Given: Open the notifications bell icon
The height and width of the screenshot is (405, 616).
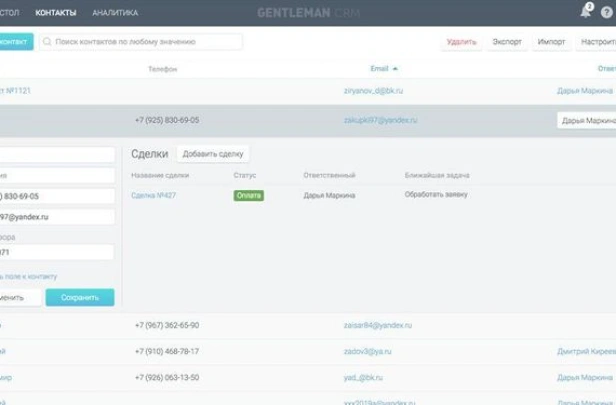Looking at the screenshot, I should pos(585,13).
